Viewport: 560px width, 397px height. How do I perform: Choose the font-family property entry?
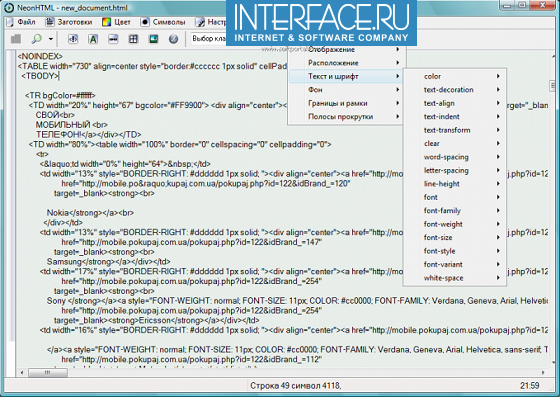[x=455, y=211]
